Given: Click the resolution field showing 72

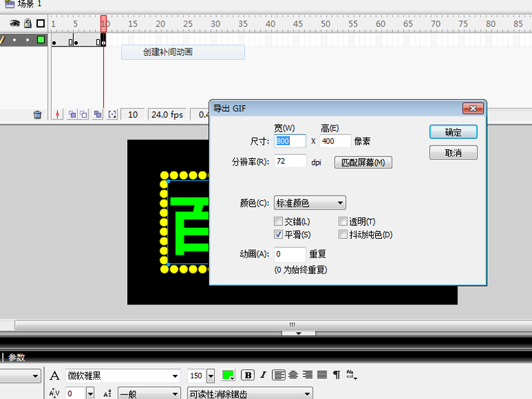Looking at the screenshot, I should click(x=290, y=161).
